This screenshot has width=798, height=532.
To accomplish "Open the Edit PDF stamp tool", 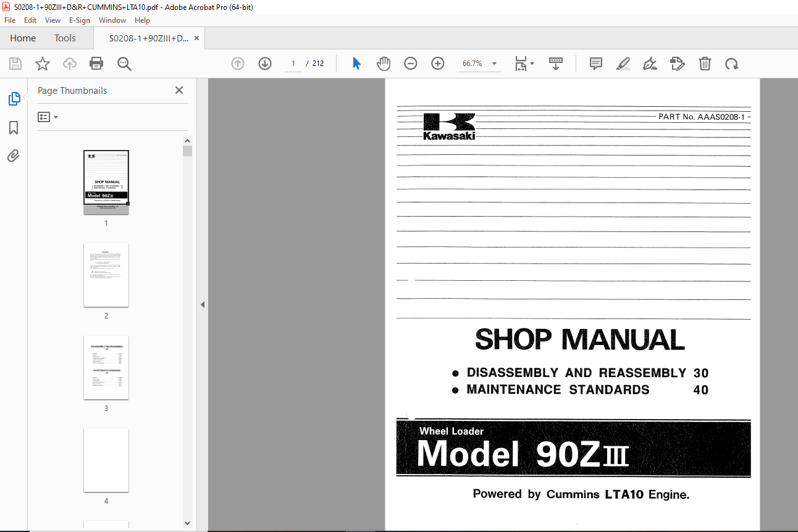I will pyautogui.click(x=678, y=64).
